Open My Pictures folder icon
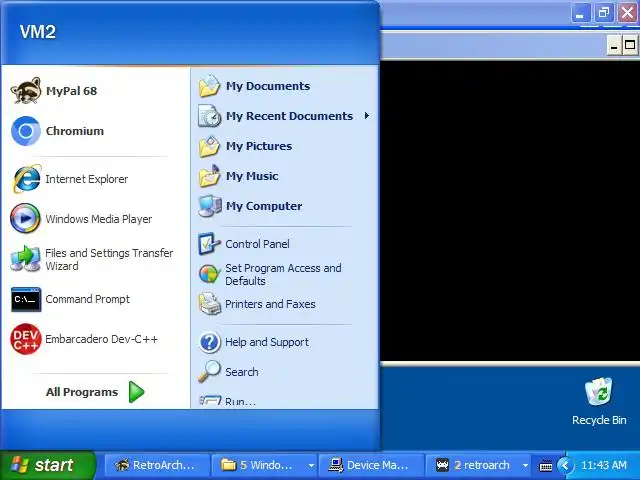 (x=209, y=146)
